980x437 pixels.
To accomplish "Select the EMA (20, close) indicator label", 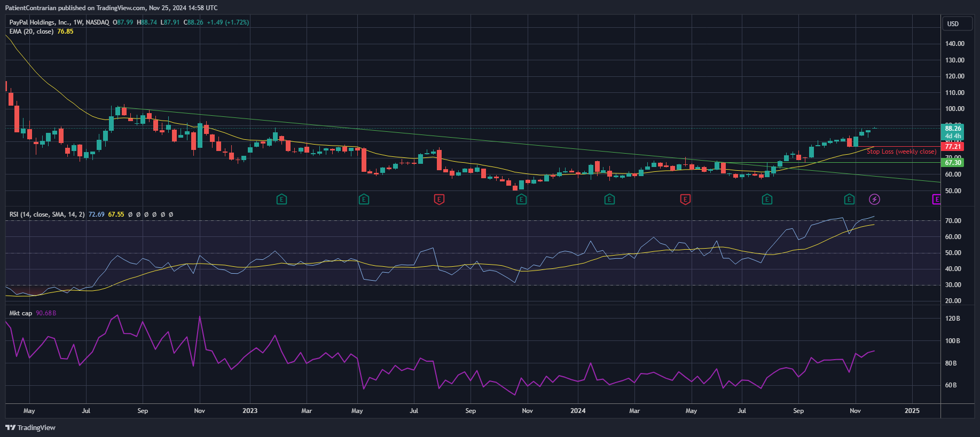I will point(32,31).
